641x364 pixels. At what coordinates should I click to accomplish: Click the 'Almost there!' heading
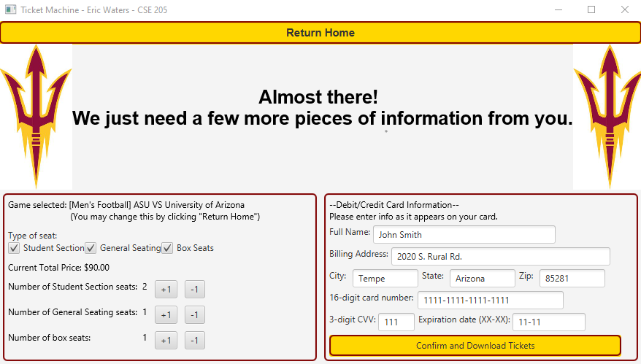tap(318, 97)
